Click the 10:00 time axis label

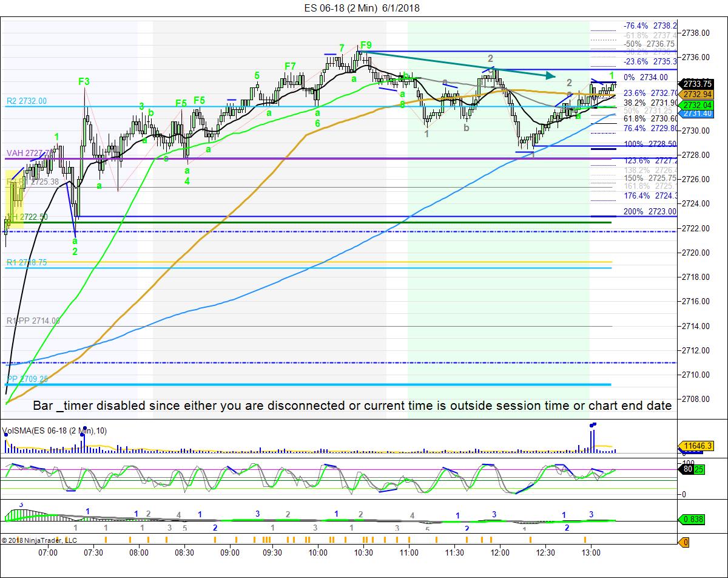click(x=318, y=552)
